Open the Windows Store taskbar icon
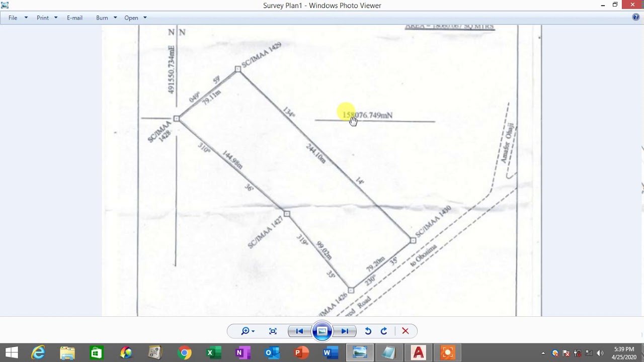The height and width of the screenshot is (362, 644). [x=97, y=353]
